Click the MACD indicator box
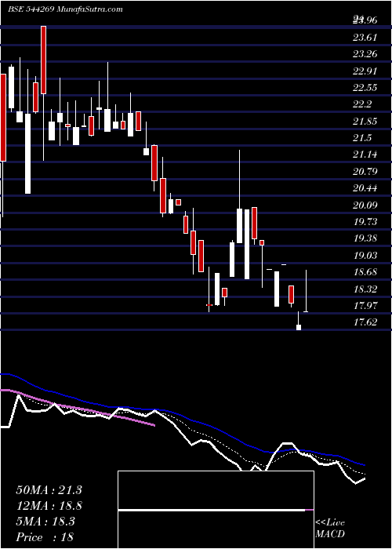This screenshot has height=549, width=392. click(216, 510)
